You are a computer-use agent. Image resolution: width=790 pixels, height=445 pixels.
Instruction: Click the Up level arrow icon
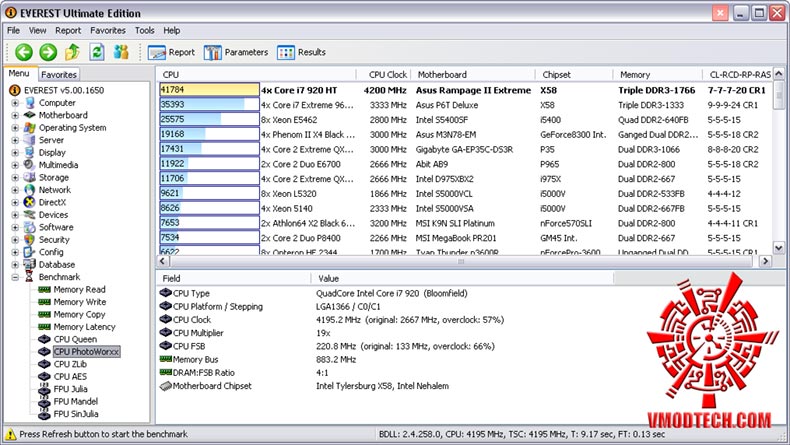pos(73,51)
